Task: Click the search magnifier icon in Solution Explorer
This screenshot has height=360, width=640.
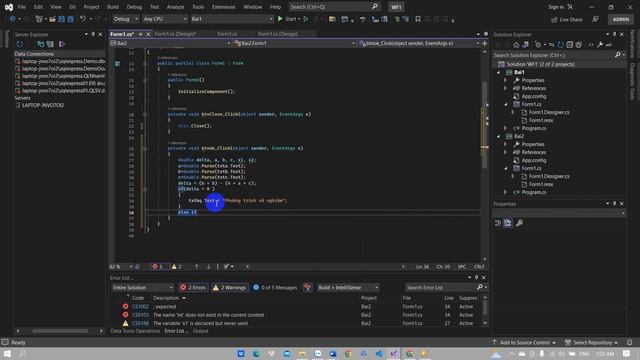Action: point(618,55)
